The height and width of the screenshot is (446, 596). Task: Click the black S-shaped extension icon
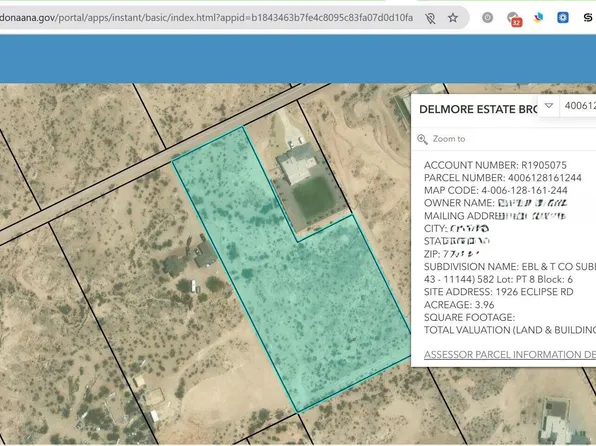point(588,17)
